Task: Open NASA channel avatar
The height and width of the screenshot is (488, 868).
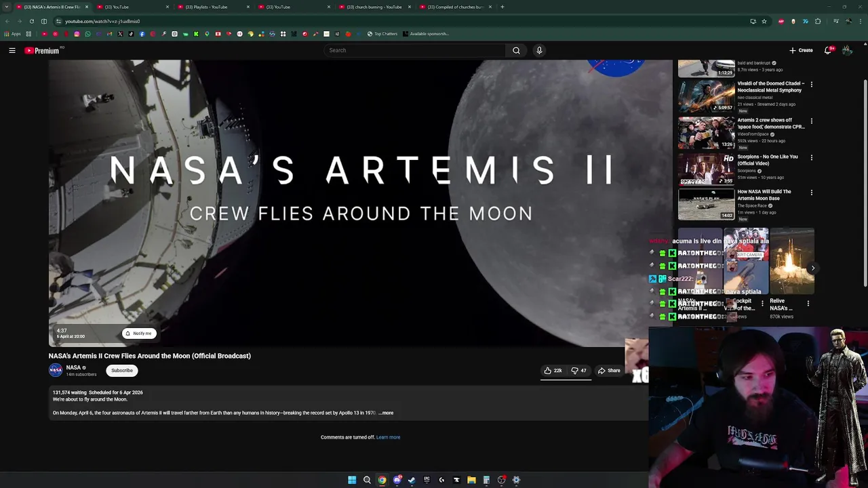Action: click(56, 370)
